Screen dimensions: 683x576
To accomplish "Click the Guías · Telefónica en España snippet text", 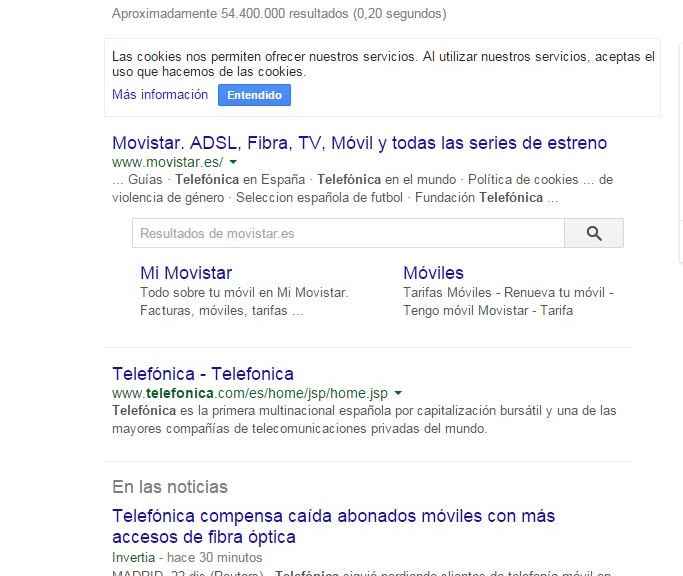I will pos(362,189).
